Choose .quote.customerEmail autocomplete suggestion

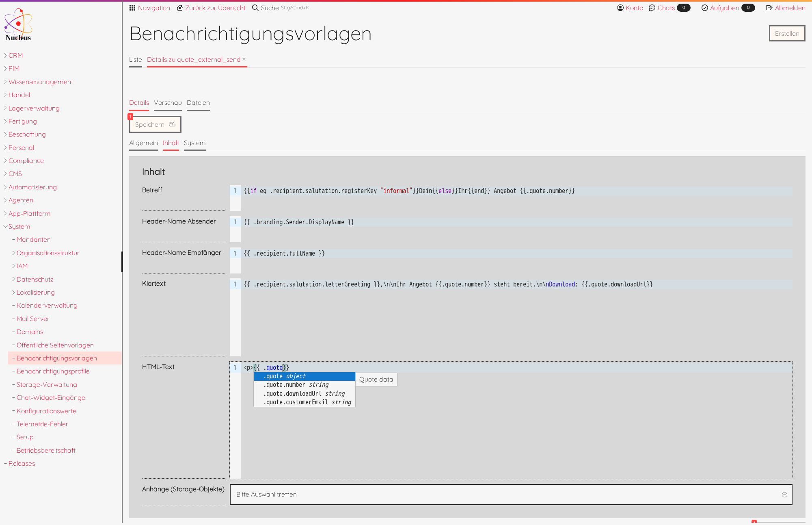tap(304, 402)
